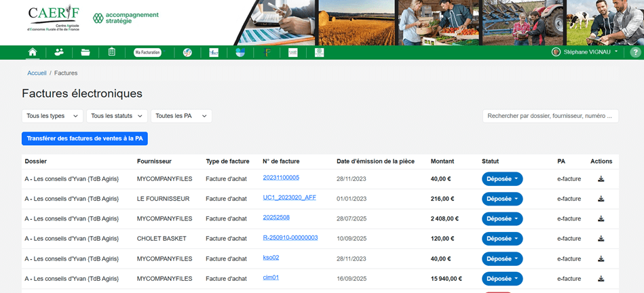The image size is (644, 293).
Task: Expand the Stéphane VIGNAU user menu
Action: [x=585, y=52]
